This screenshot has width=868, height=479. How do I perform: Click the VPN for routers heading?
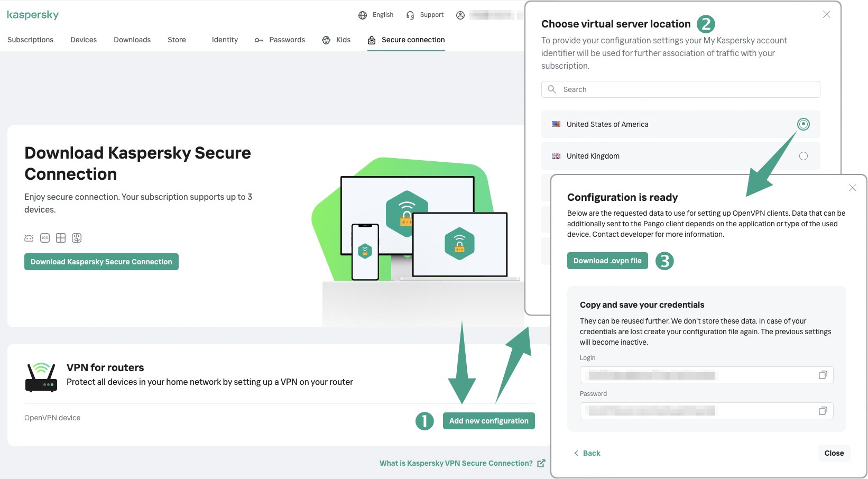(x=105, y=367)
